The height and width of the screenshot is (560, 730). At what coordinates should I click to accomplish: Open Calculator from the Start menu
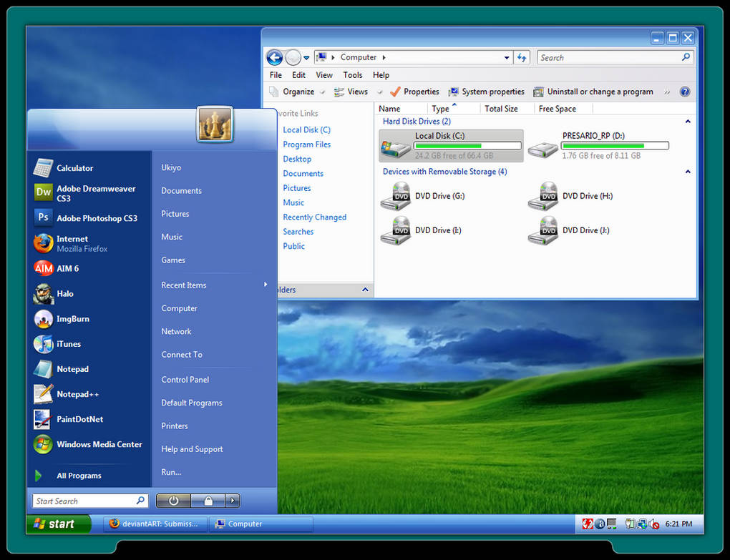click(x=89, y=168)
